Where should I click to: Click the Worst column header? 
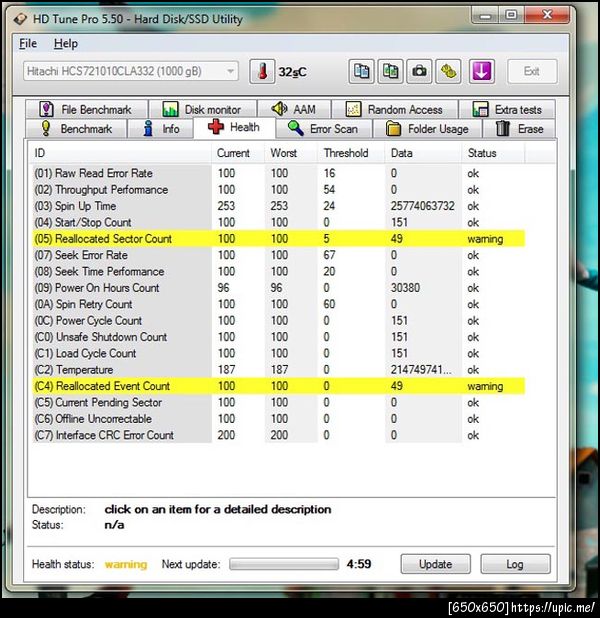tap(291, 153)
